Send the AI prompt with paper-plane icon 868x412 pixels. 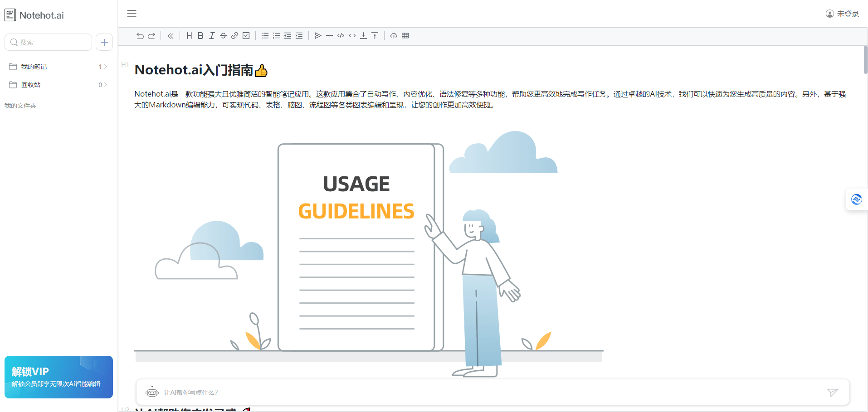pos(833,393)
